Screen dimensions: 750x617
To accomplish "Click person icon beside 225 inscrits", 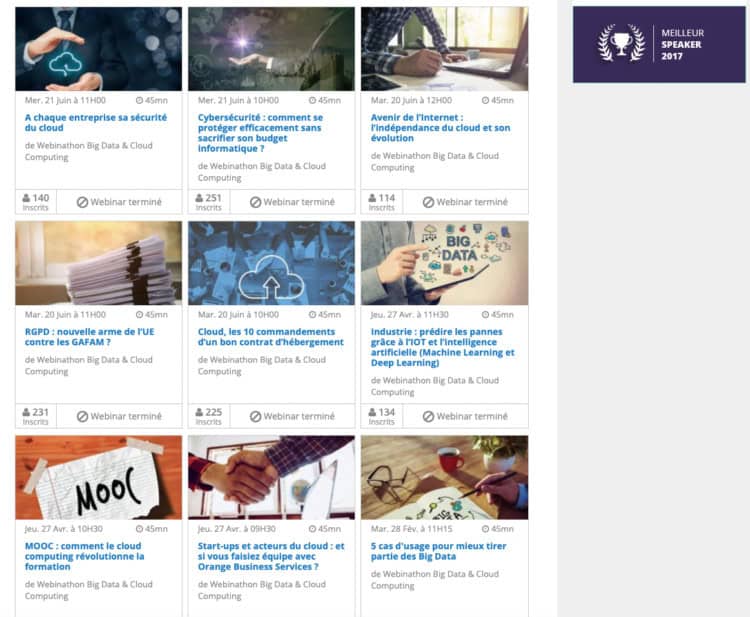I will pos(199,412).
